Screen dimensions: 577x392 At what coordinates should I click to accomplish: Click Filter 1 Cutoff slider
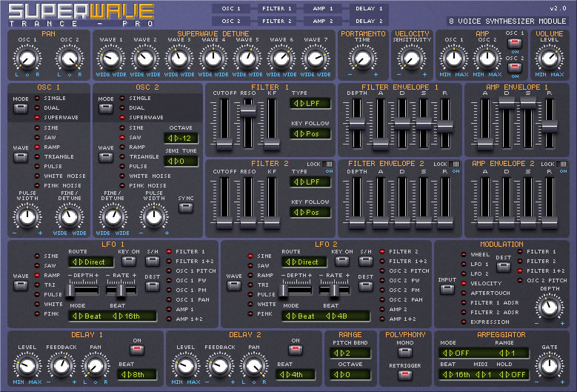224,124
